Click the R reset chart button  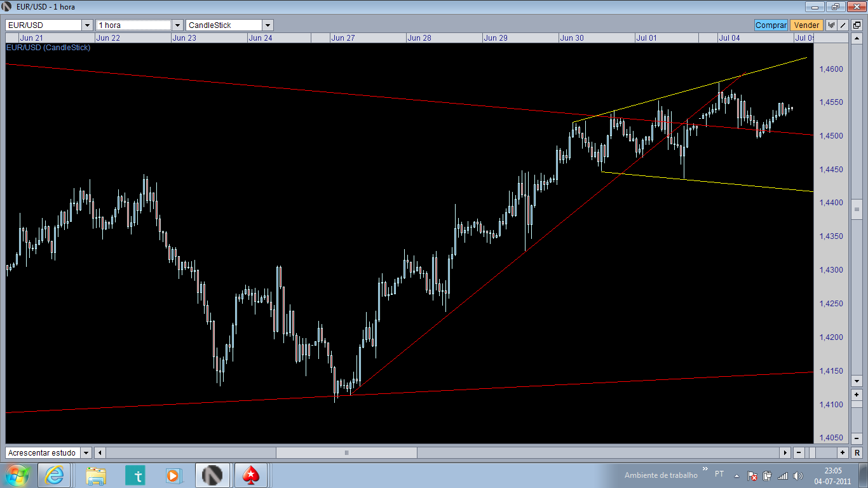857,452
